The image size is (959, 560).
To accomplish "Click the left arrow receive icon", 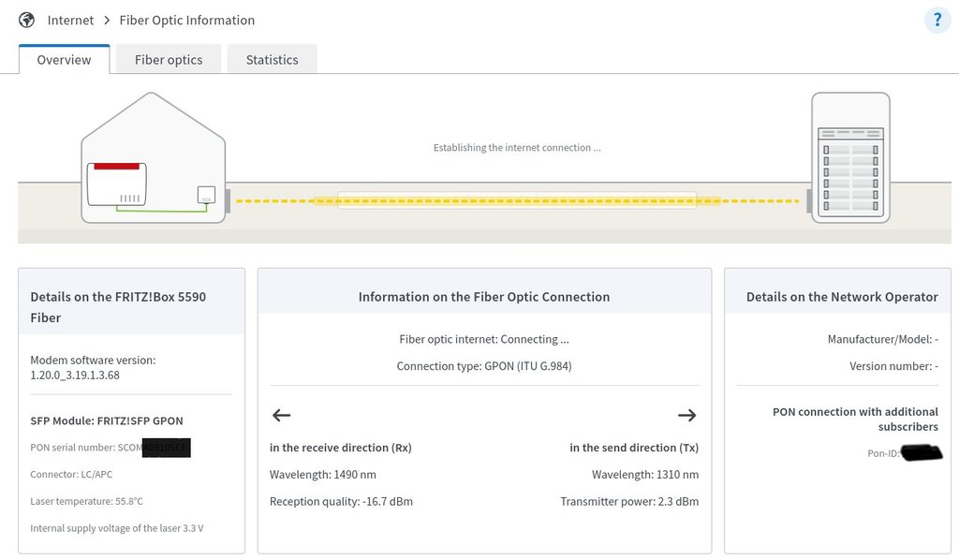I will click(x=281, y=415).
